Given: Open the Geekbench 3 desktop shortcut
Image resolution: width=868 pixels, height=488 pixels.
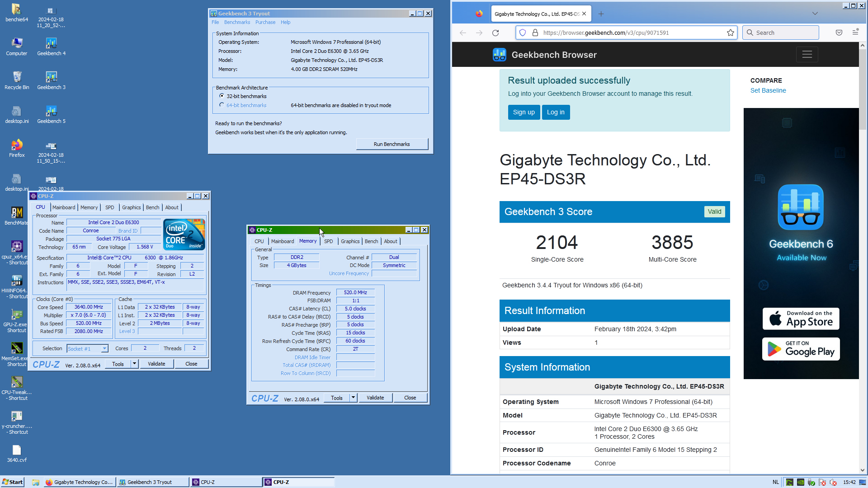Looking at the screenshot, I should pos(51,80).
